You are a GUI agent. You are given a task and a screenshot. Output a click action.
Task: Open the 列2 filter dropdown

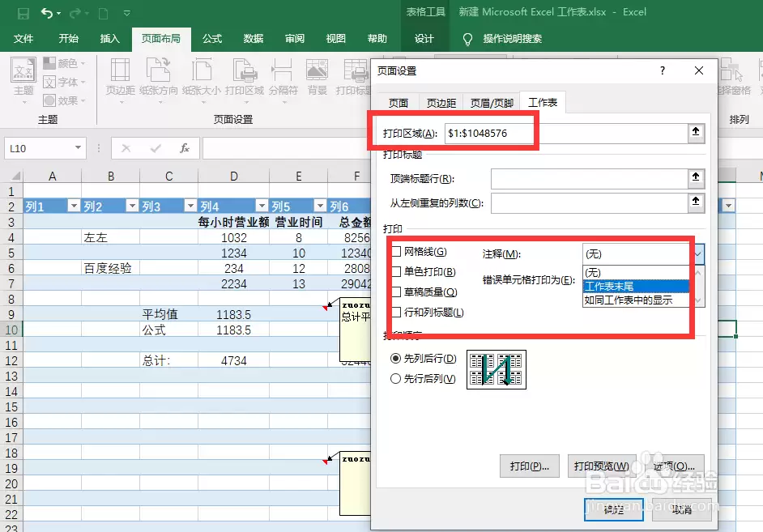132,206
